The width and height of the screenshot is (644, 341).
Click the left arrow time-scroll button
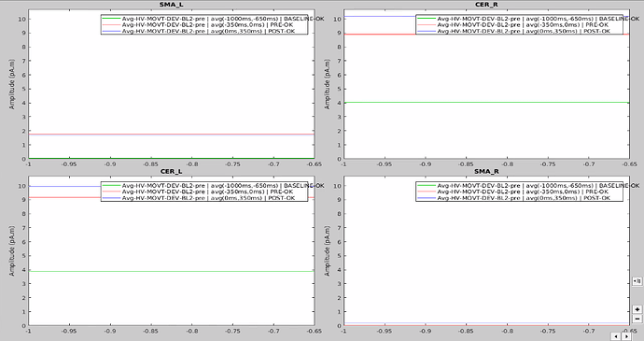tap(616, 336)
